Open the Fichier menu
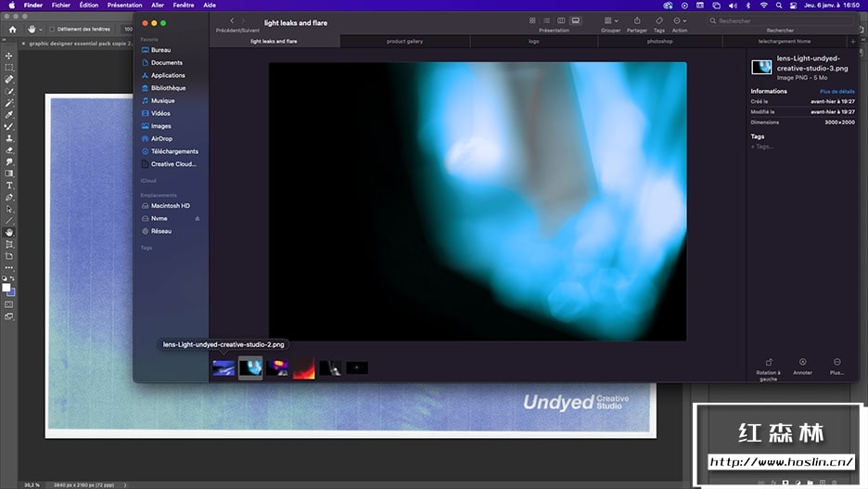This screenshot has height=489, width=868. click(61, 5)
